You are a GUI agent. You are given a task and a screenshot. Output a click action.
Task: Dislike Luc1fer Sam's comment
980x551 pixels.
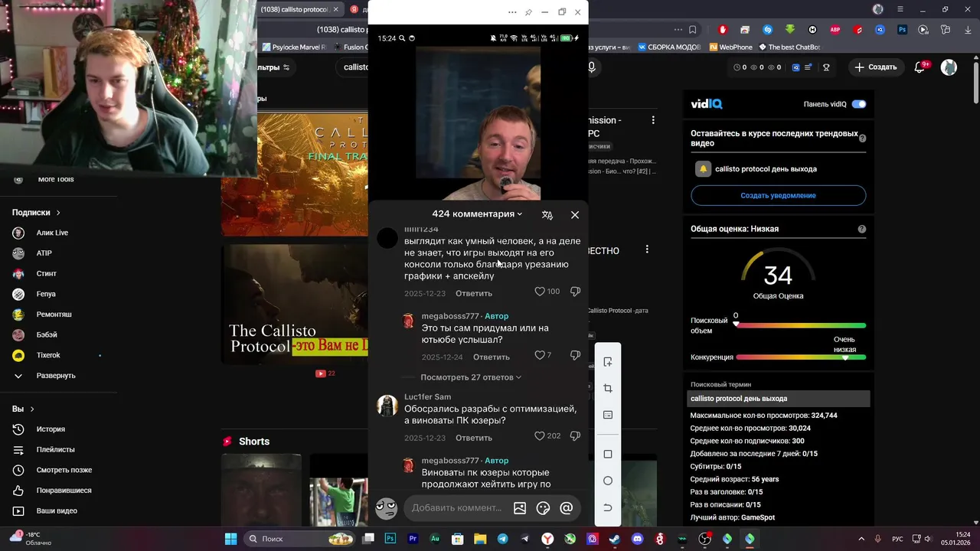point(575,435)
